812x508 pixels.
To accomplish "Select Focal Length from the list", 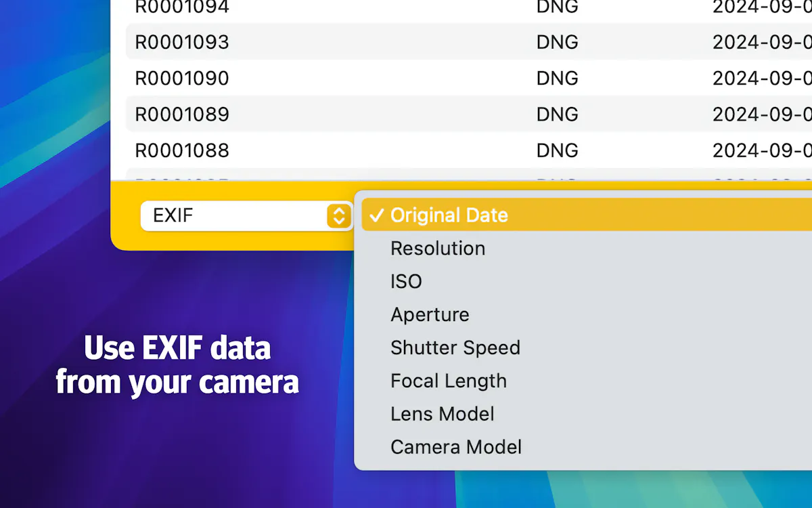I will click(587, 381).
